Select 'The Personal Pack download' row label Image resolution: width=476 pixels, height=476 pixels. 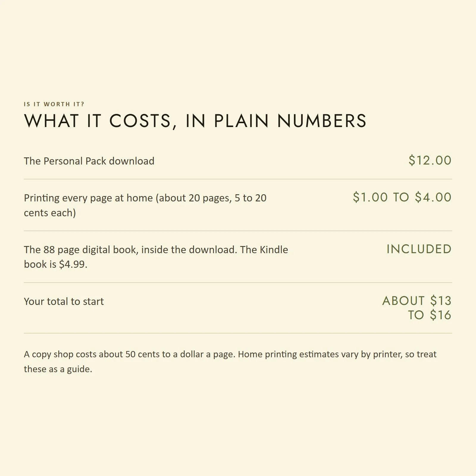89,161
